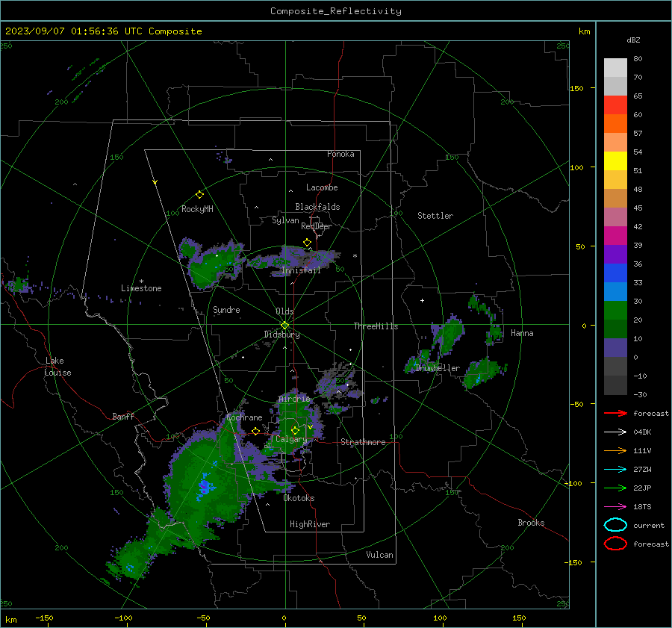Viewport: 672px width, 628px height.
Task: Click the ThreeHills label
Action: (x=376, y=326)
